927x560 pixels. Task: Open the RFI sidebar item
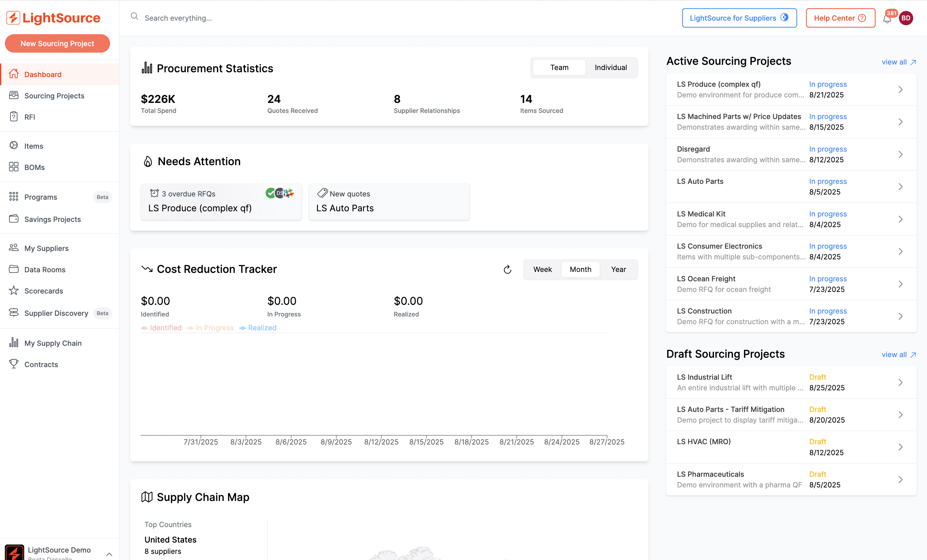tap(59, 116)
